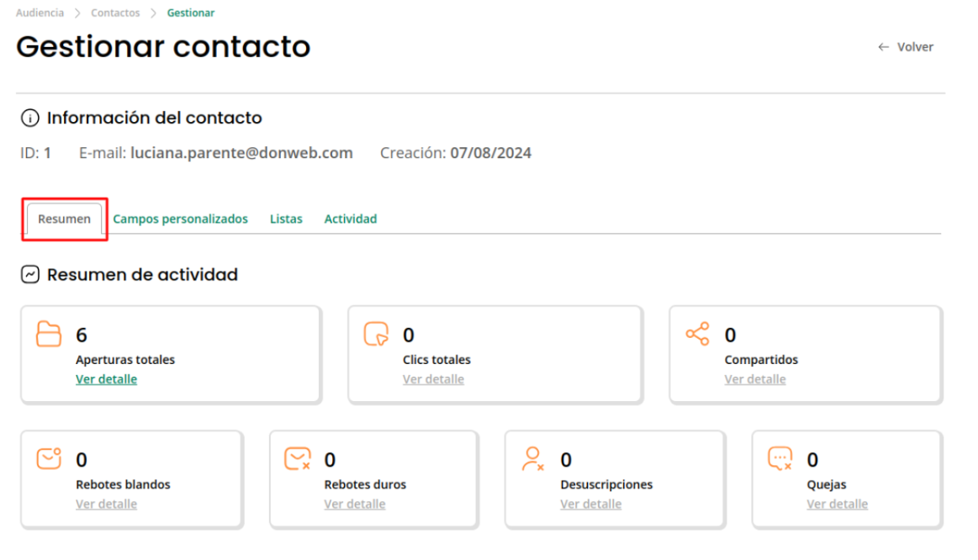Open the Listas tab
Image resolution: width=978 pixels, height=560 pixels.
tap(286, 219)
